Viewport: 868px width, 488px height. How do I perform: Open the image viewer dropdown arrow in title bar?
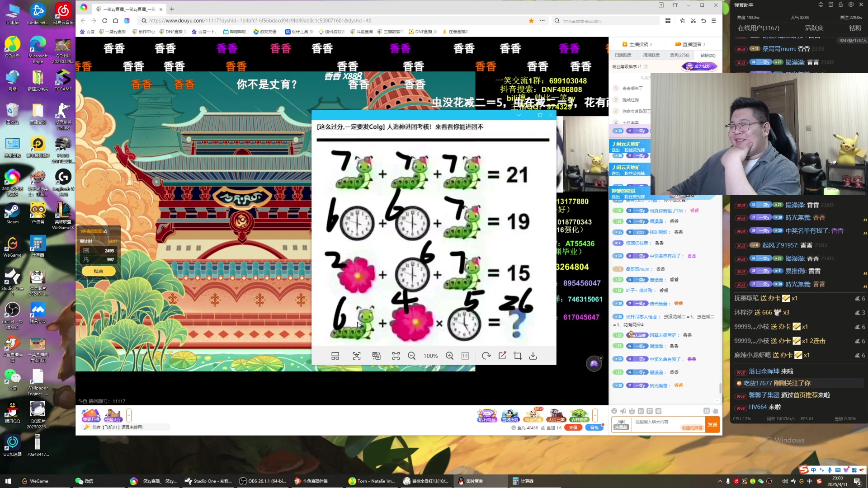[x=519, y=115]
